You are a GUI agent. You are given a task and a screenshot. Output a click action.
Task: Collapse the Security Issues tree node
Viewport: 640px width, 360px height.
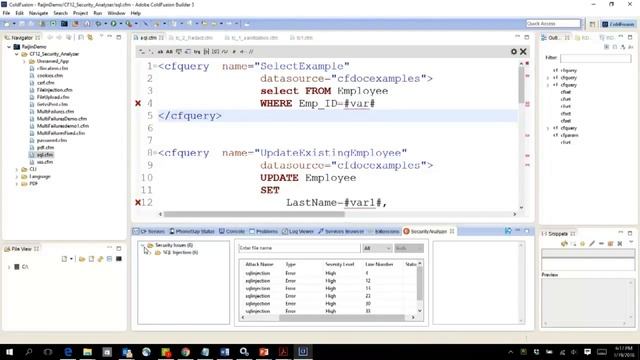[x=143, y=245]
